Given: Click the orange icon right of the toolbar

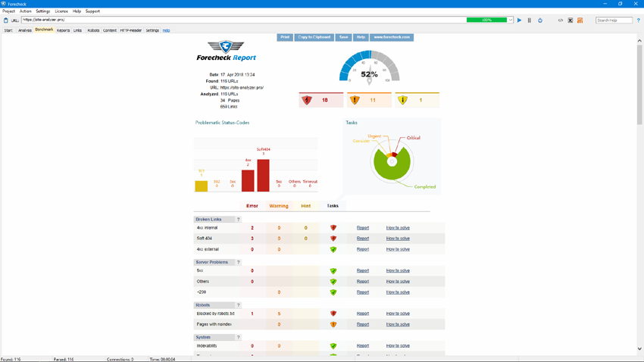Looking at the screenshot, I should (x=580, y=20).
